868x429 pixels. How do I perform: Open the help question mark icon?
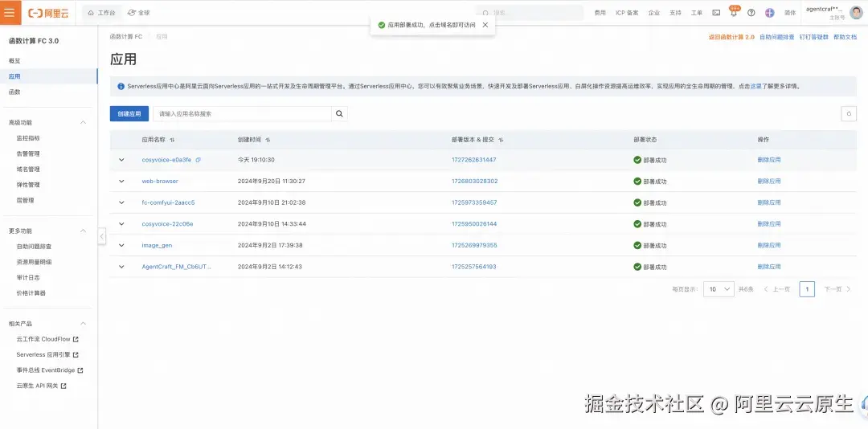coord(751,13)
